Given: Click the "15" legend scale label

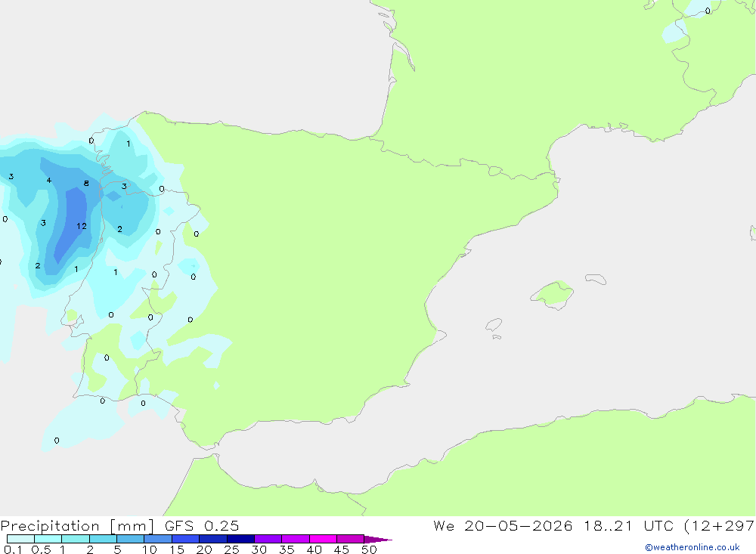Looking at the screenshot, I should click(177, 549).
